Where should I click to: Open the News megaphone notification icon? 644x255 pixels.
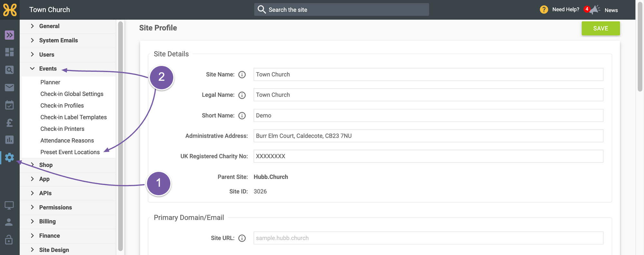tap(594, 9)
